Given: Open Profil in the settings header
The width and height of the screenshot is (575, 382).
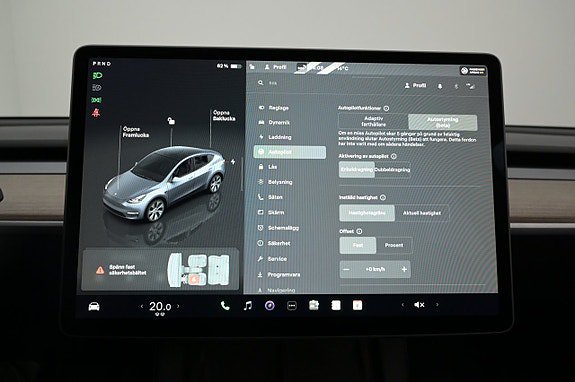Looking at the screenshot, I should [415, 85].
